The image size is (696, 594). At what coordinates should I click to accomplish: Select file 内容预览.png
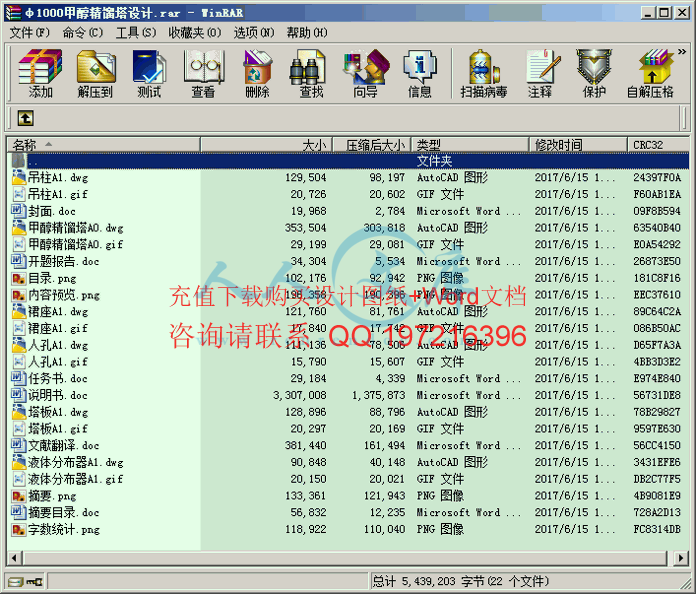click(x=64, y=295)
